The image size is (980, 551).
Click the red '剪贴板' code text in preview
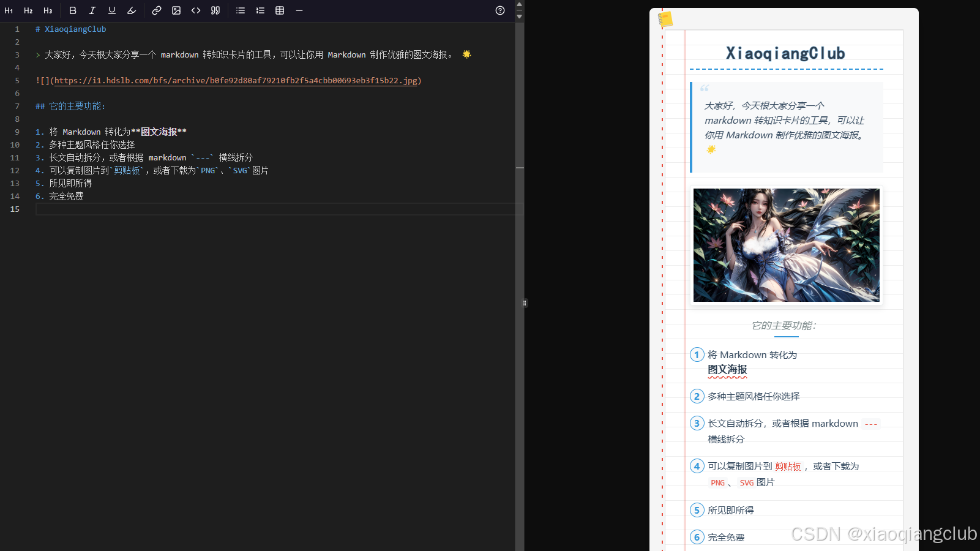tap(788, 467)
